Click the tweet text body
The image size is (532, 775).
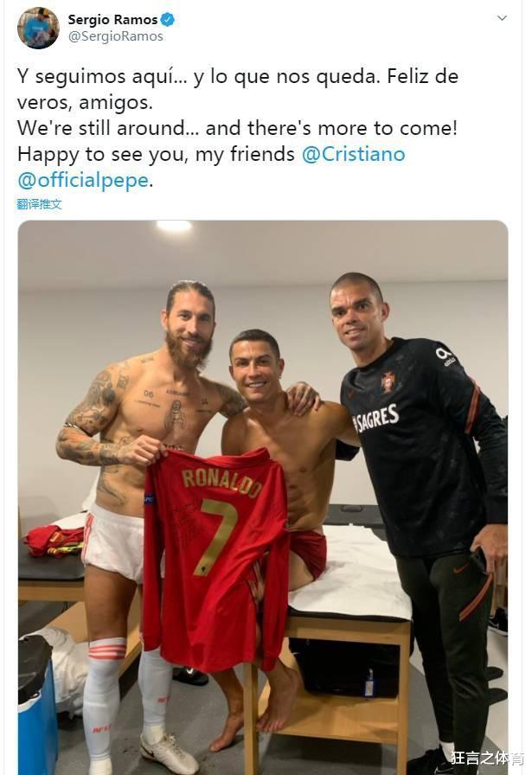tap(238, 128)
